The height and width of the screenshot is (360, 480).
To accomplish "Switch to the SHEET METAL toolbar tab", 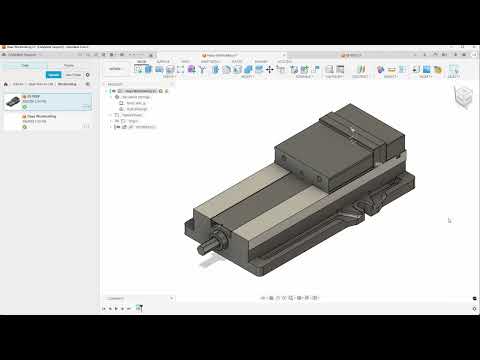I will click(x=210, y=61).
